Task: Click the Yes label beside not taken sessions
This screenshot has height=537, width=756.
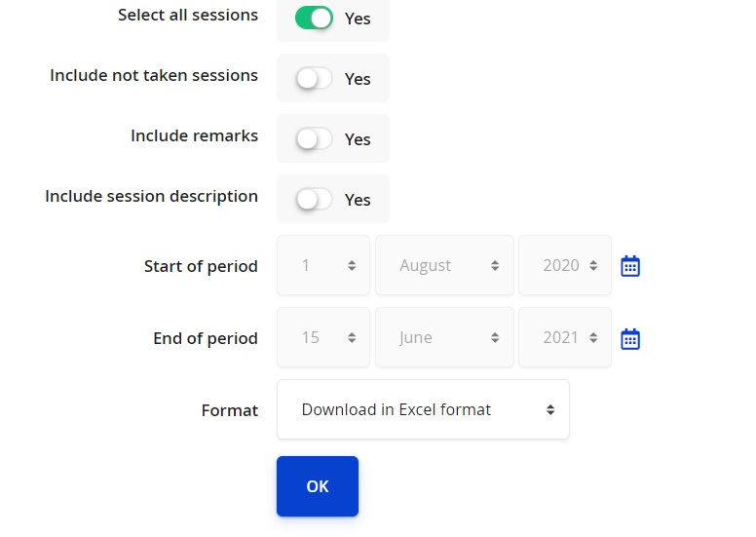Action: (358, 79)
